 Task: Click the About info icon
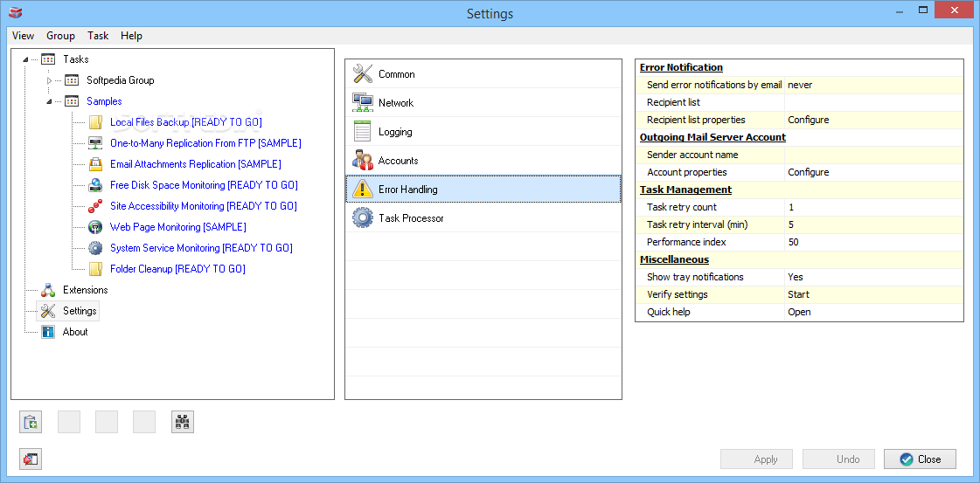click(48, 332)
